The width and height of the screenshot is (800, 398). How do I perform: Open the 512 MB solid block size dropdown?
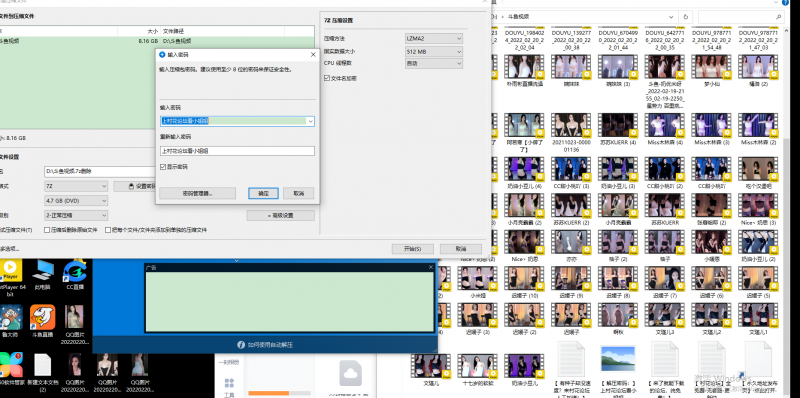pos(434,52)
